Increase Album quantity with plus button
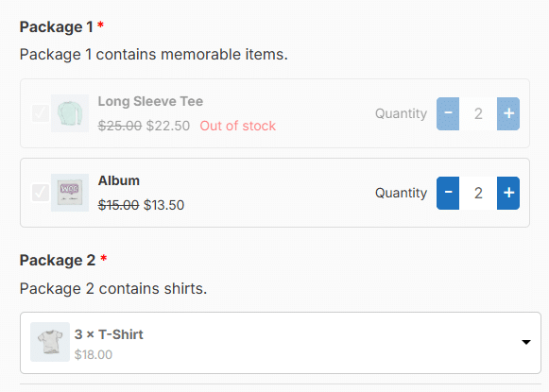The image size is (549, 392). tap(508, 193)
